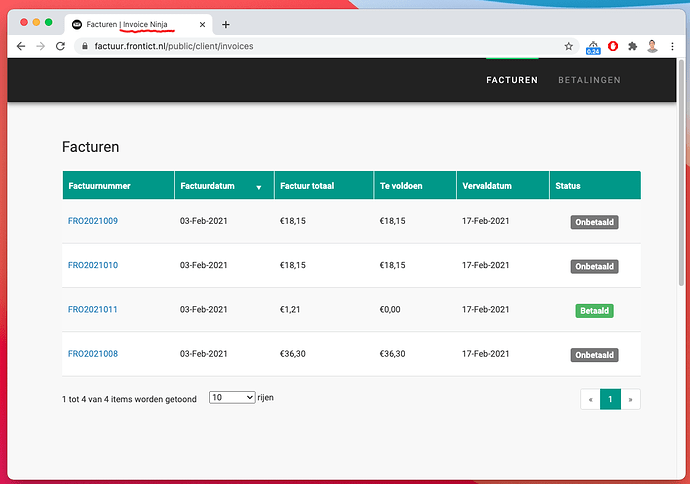The image size is (690, 484).
Task: Sort by the Factuurdatum column arrow
Action: pyautogui.click(x=259, y=187)
